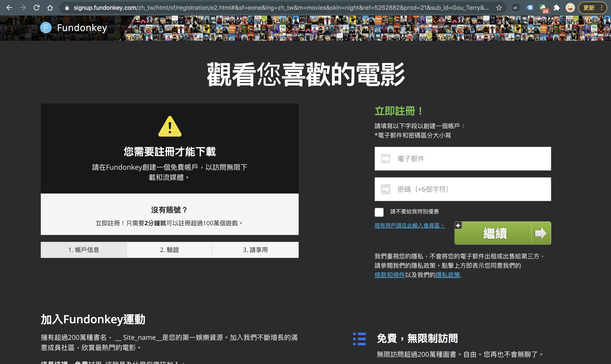Click the white arrow on the 繼續 button
This screenshot has width=611, height=364.
pos(540,233)
